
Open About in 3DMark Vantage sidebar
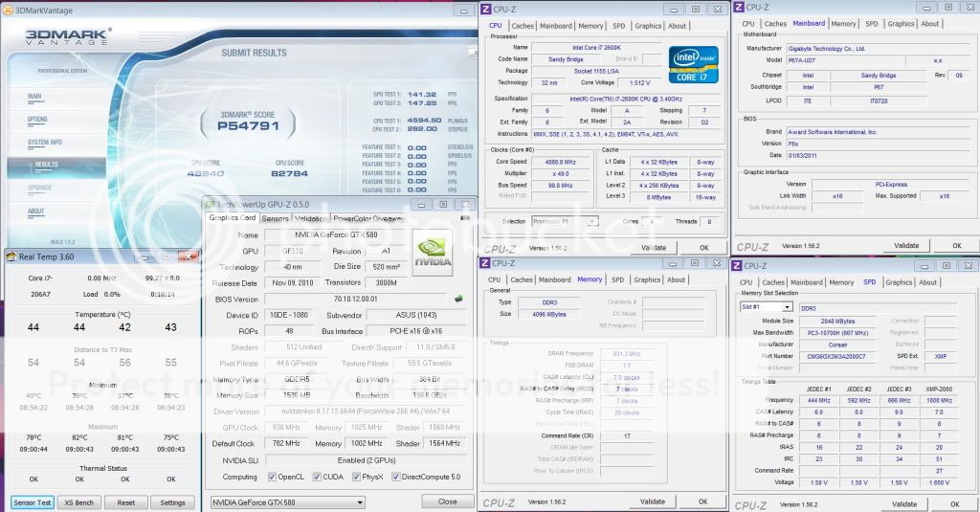click(x=35, y=211)
